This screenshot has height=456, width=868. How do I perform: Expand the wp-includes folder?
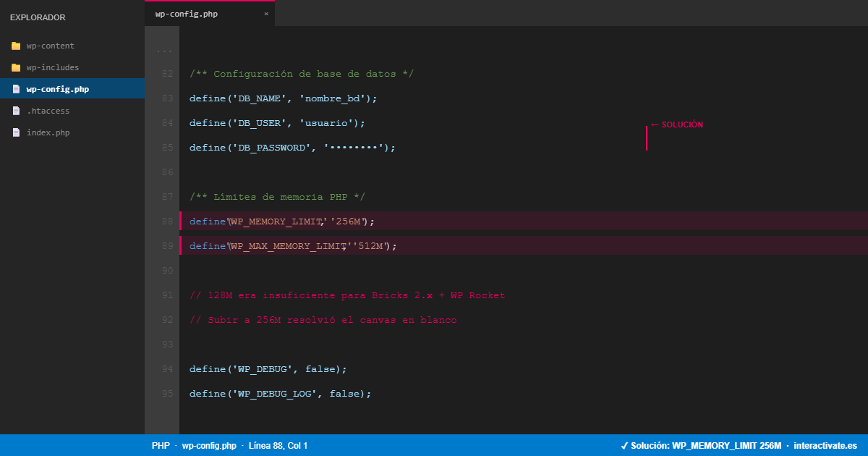tap(53, 67)
